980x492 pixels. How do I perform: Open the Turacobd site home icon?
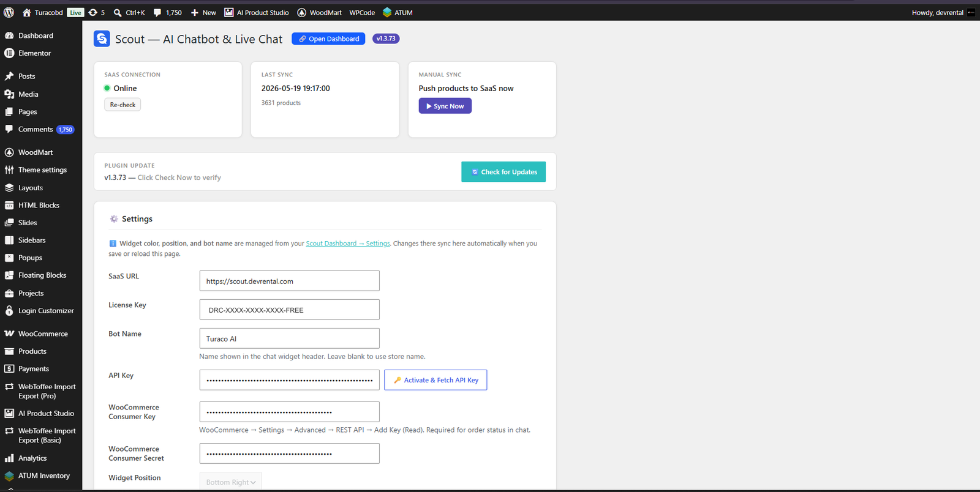click(x=27, y=12)
